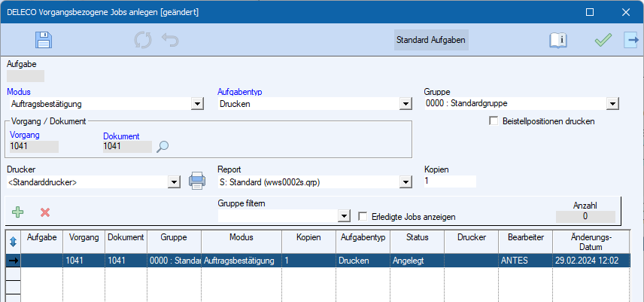This screenshot has height=302, width=644.
Task: Click the exit arrow icon in toolbar
Action: tap(630, 40)
